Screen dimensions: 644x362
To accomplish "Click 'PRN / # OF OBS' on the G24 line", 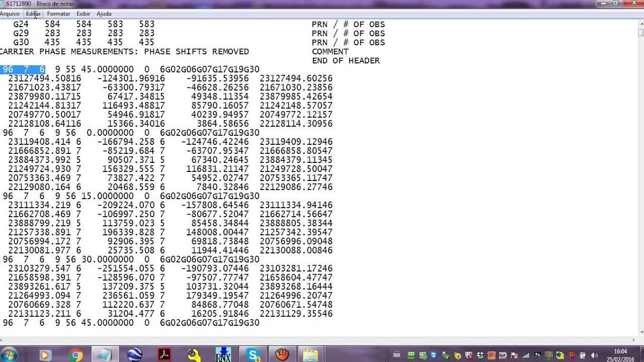I will point(348,24).
